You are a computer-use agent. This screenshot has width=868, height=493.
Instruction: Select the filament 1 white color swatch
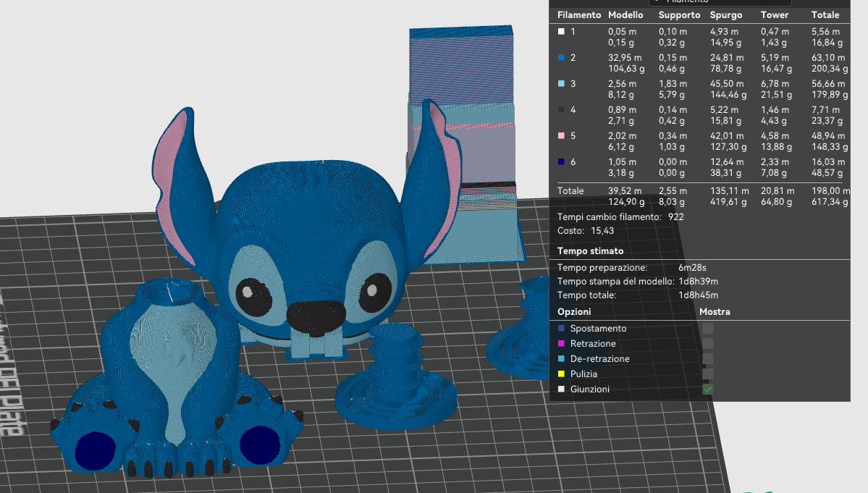pyautogui.click(x=560, y=31)
